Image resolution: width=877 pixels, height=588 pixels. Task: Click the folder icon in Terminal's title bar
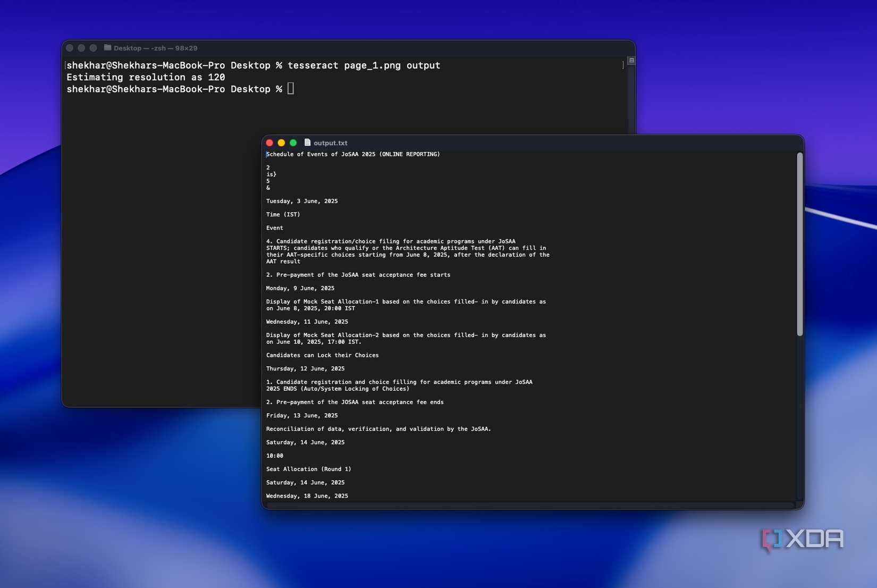point(108,48)
